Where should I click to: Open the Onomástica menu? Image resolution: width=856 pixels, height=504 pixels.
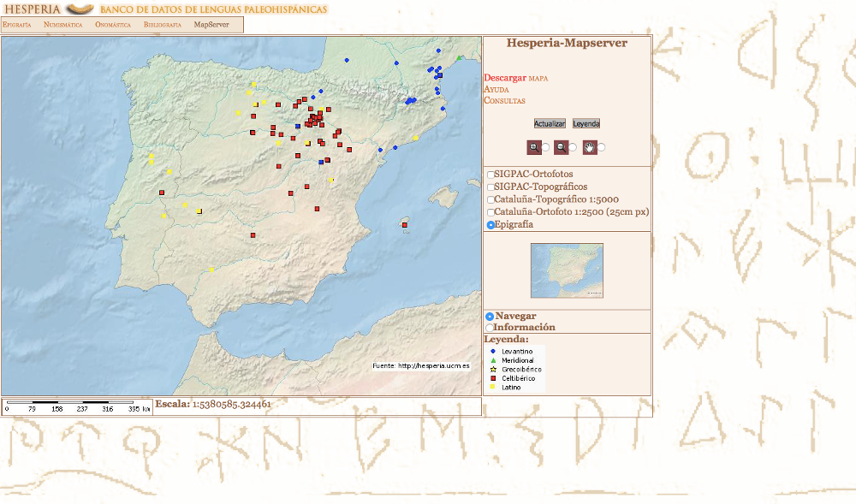point(113,25)
